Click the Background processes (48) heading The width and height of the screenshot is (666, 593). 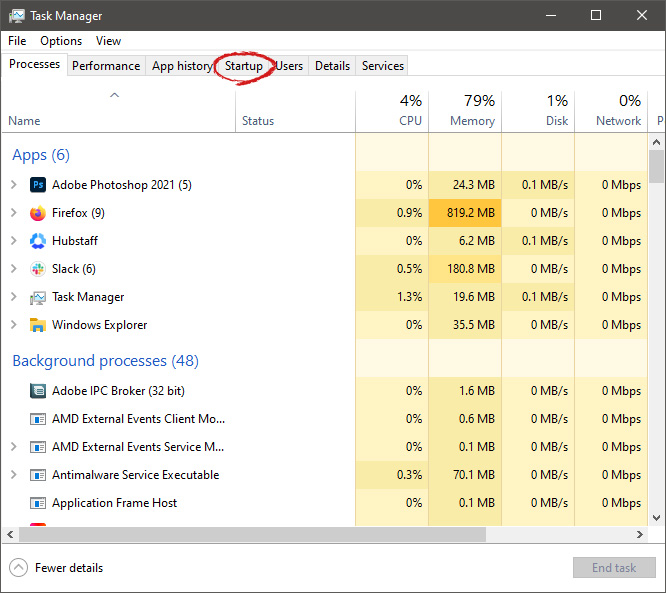[105, 361]
